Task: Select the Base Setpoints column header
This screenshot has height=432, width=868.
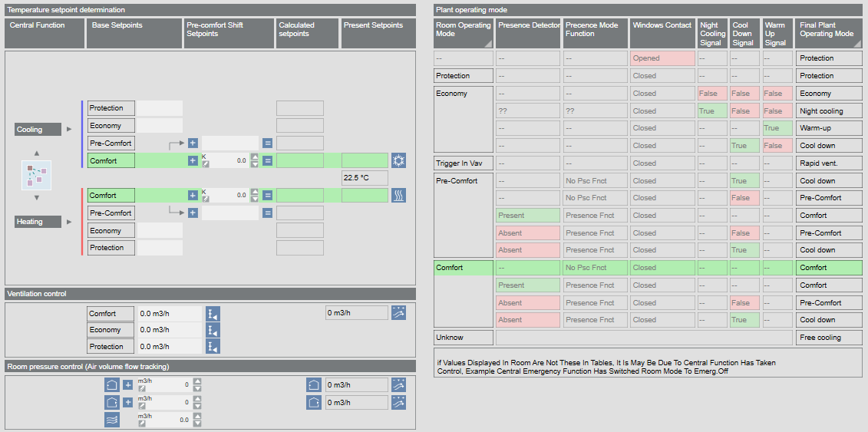Action: coord(133,34)
